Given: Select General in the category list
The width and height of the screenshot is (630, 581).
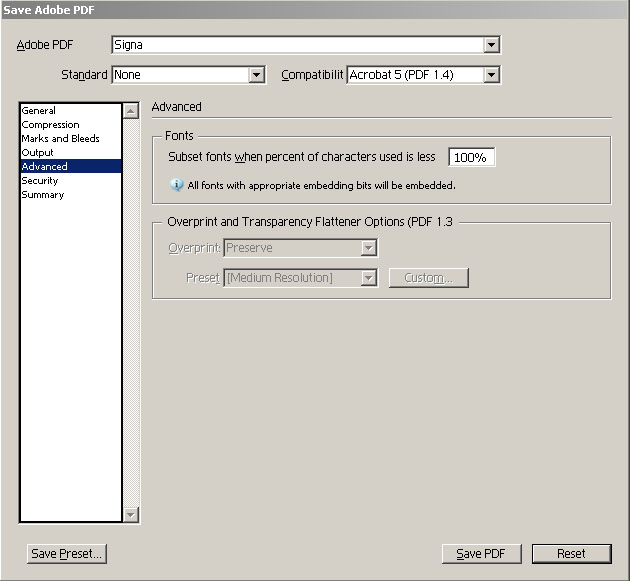Looking at the screenshot, I should pos(71,110).
